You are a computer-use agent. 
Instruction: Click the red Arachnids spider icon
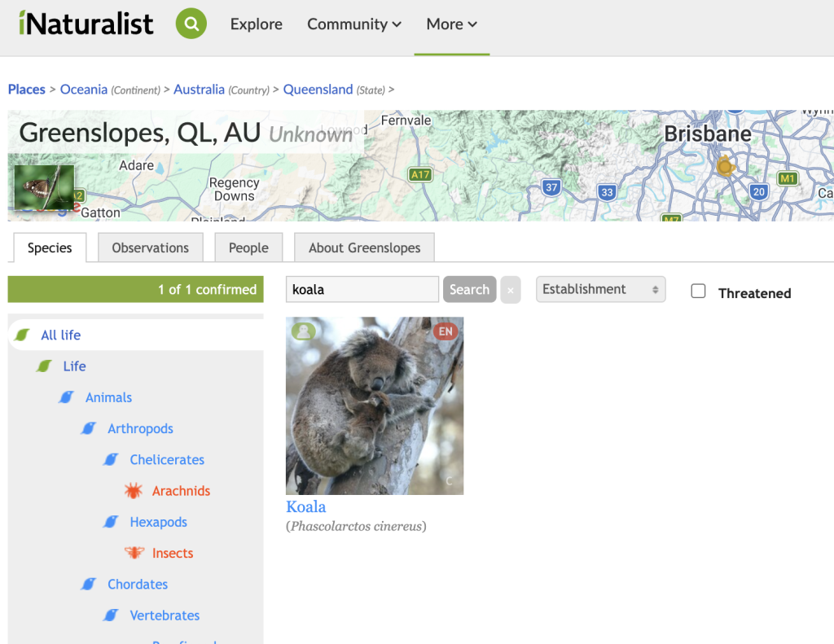134,491
